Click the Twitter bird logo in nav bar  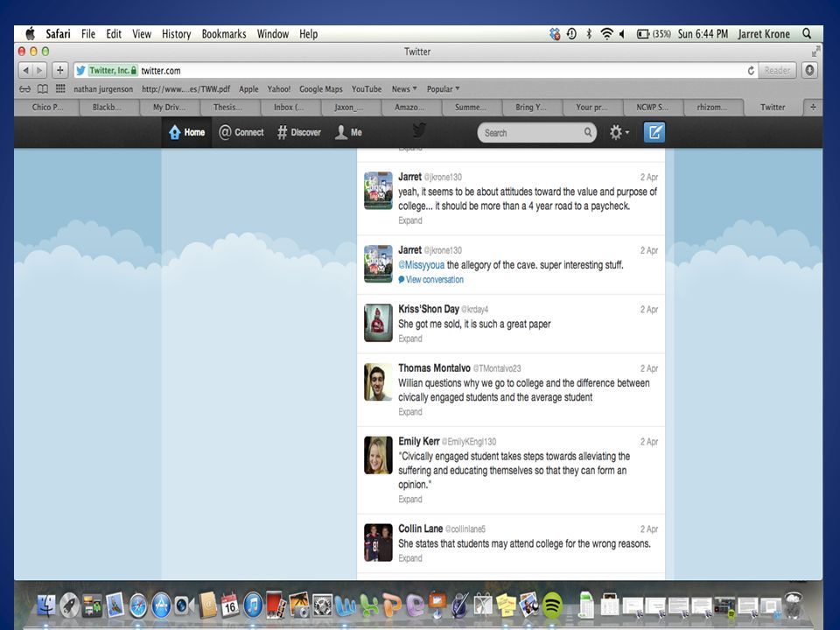[x=419, y=130]
